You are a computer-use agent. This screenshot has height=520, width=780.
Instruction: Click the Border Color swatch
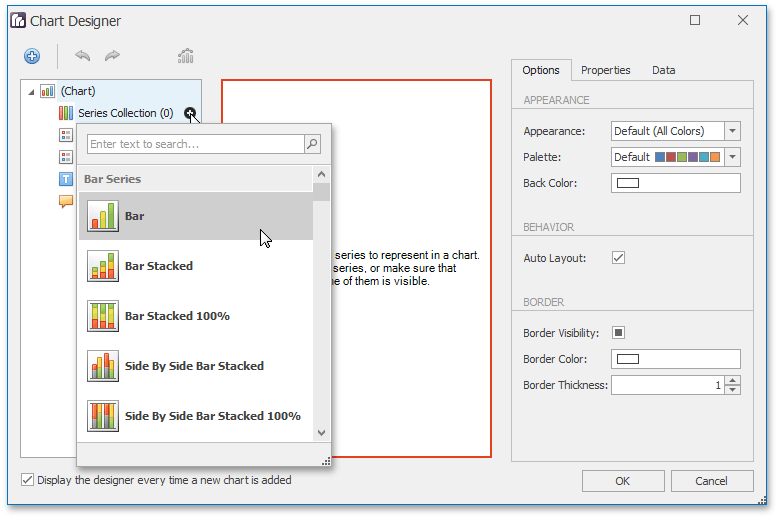[628, 359]
